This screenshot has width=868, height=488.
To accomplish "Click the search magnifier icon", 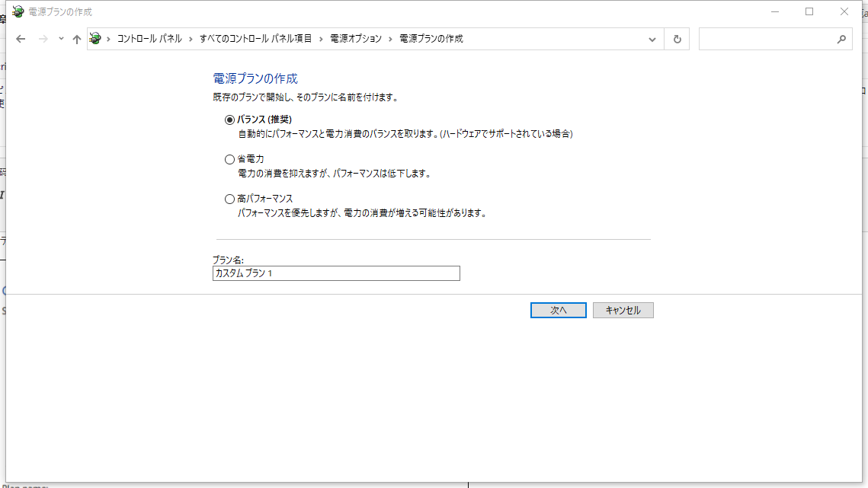I will click(x=842, y=38).
